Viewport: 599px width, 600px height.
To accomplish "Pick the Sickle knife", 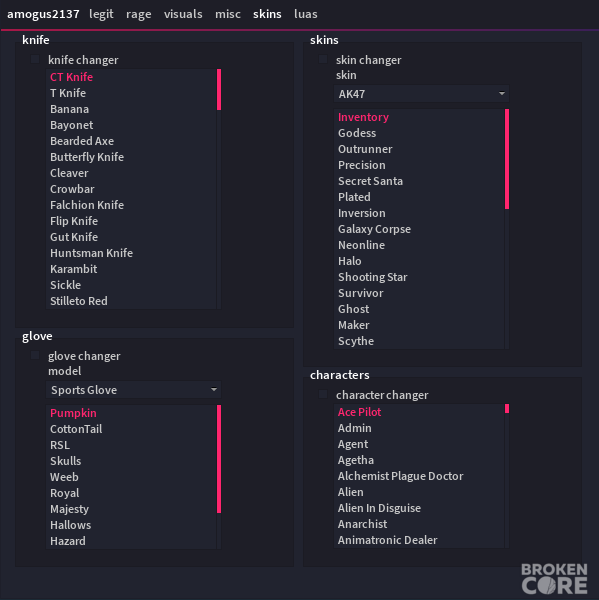I will 131,285.
